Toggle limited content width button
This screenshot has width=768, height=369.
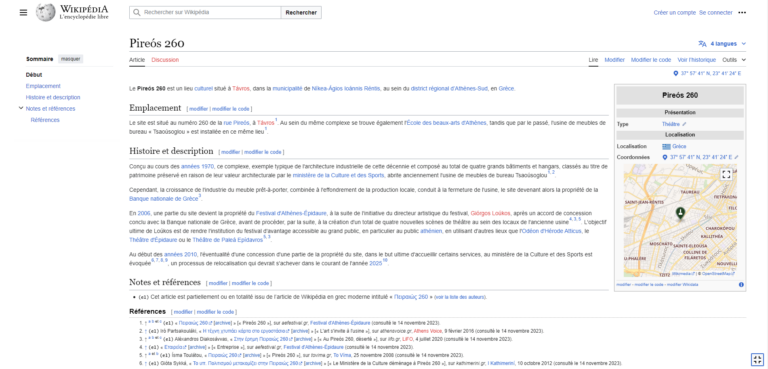[x=757, y=359]
